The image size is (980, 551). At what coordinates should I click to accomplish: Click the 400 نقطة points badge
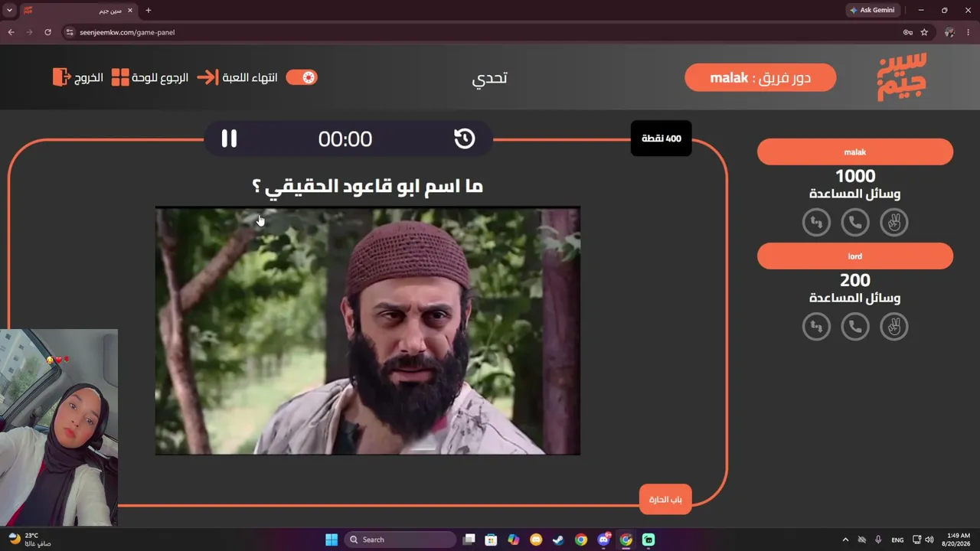click(661, 139)
